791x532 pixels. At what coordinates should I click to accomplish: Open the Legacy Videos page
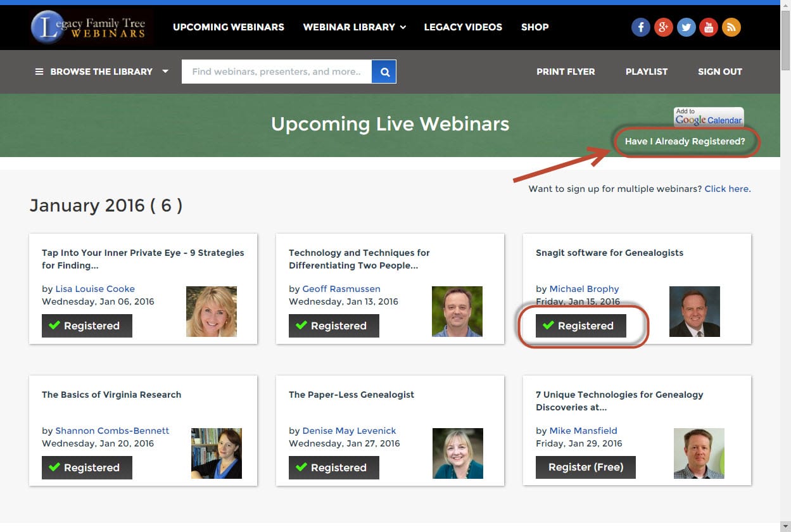tap(463, 27)
